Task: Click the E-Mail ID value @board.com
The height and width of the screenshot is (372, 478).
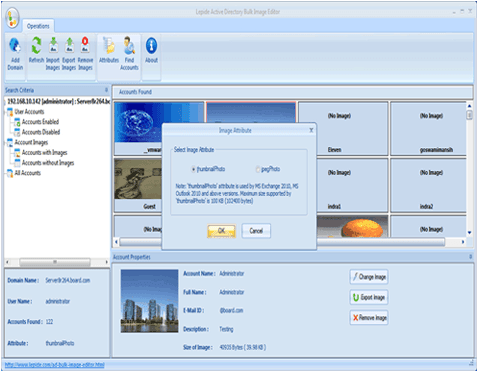Action: pos(231,310)
